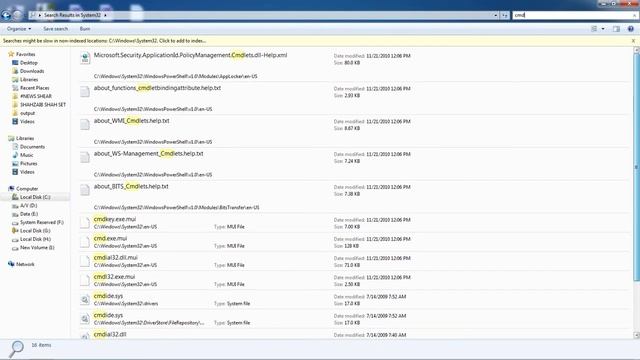Select Local Disk (G:) drive

coord(35,231)
